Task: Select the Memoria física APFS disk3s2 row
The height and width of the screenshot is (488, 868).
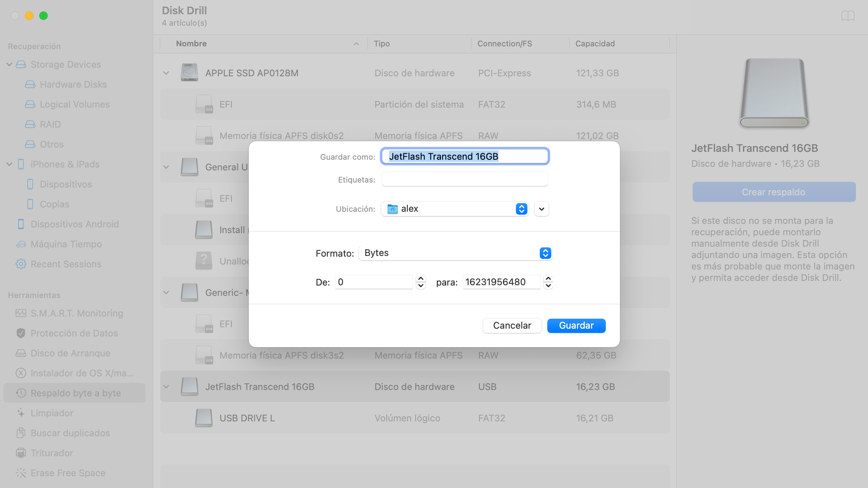Action: (x=415, y=355)
